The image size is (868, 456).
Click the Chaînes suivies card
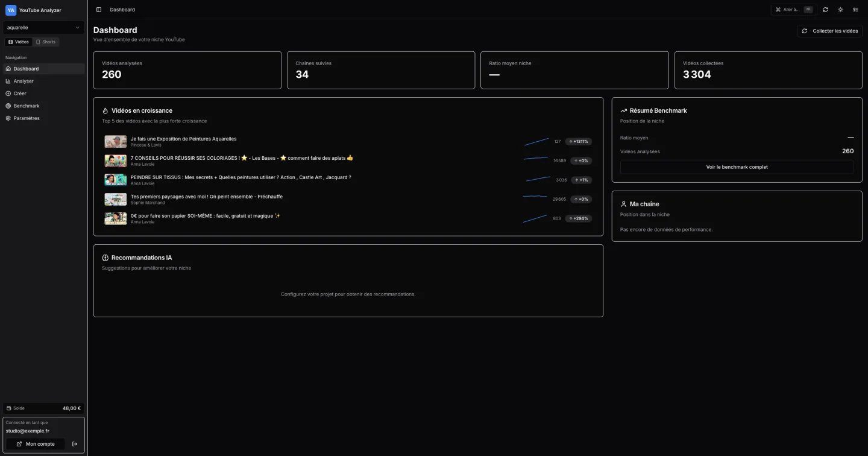coord(381,70)
